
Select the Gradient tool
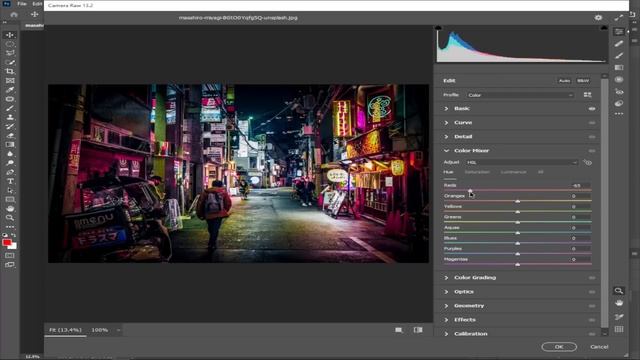[10, 144]
